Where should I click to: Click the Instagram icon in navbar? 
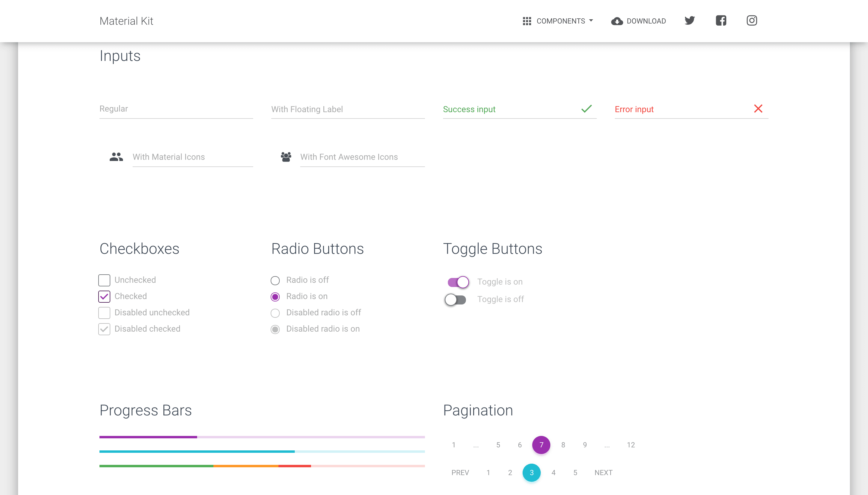coord(751,21)
